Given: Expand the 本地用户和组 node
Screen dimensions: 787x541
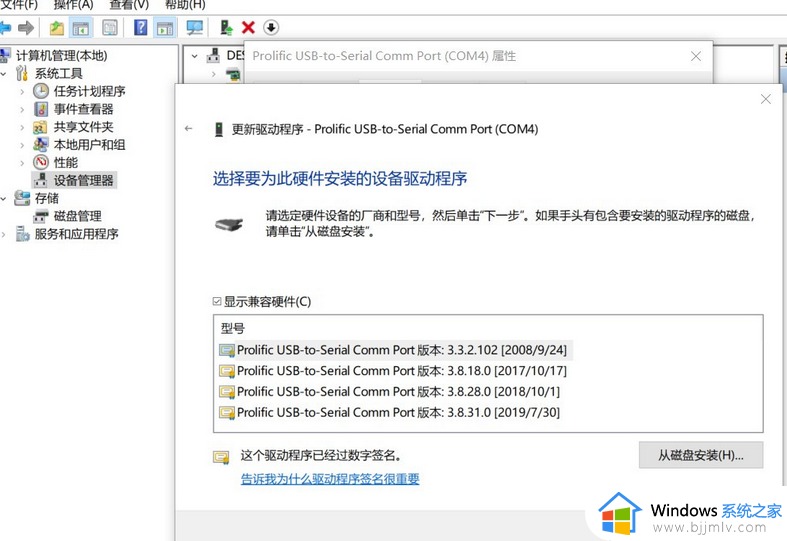Looking at the screenshot, I should (22, 145).
